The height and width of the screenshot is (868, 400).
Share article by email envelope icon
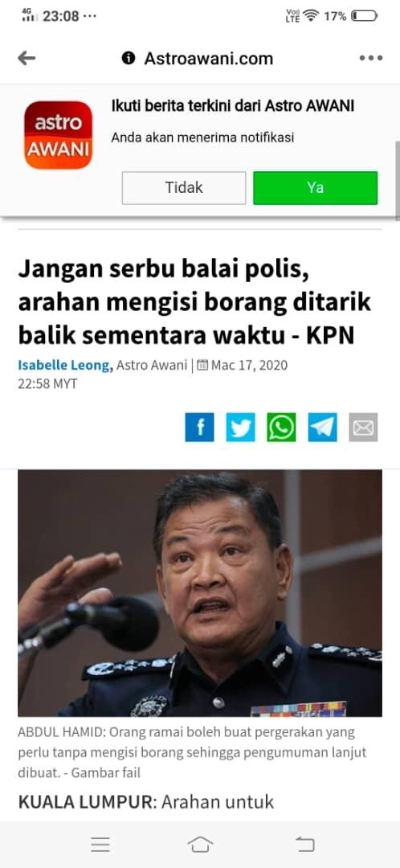tap(364, 428)
